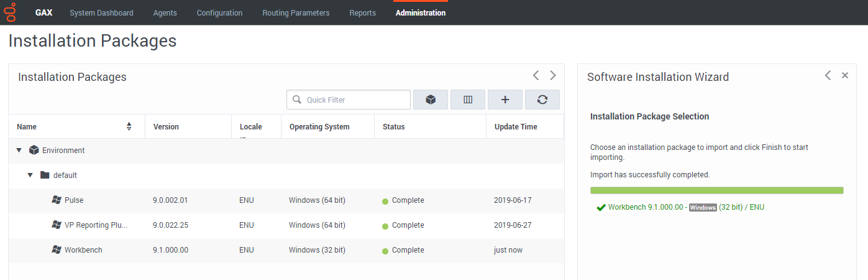Click 'Import has successfully completed.' message
The image size is (868, 280).
click(x=650, y=175)
